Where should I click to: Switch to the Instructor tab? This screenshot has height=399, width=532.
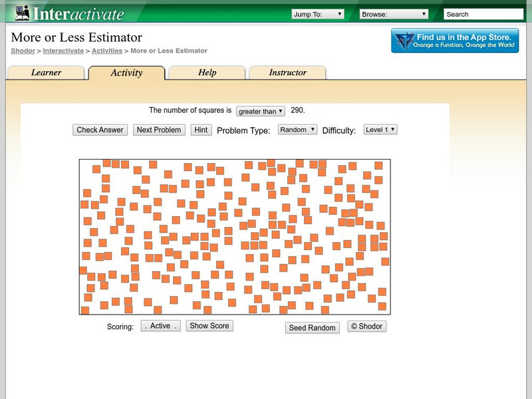coord(288,72)
